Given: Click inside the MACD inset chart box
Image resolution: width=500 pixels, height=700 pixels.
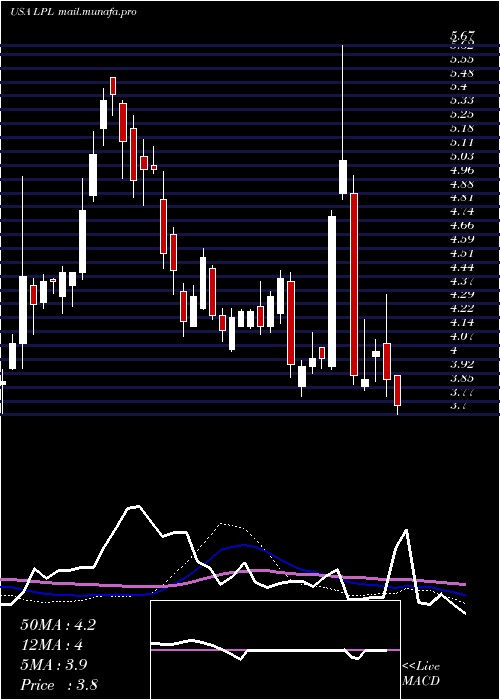Looking at the screenshot, I should (x=275, y=650).
